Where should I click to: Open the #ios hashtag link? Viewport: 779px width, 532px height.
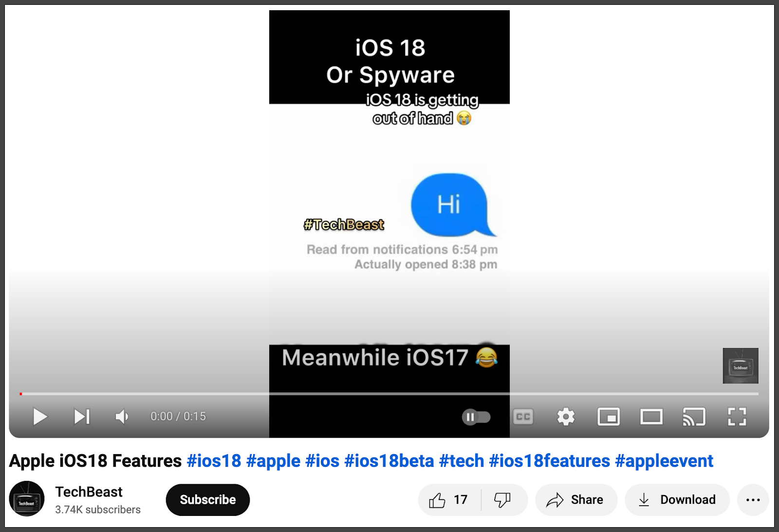(322, 461)
